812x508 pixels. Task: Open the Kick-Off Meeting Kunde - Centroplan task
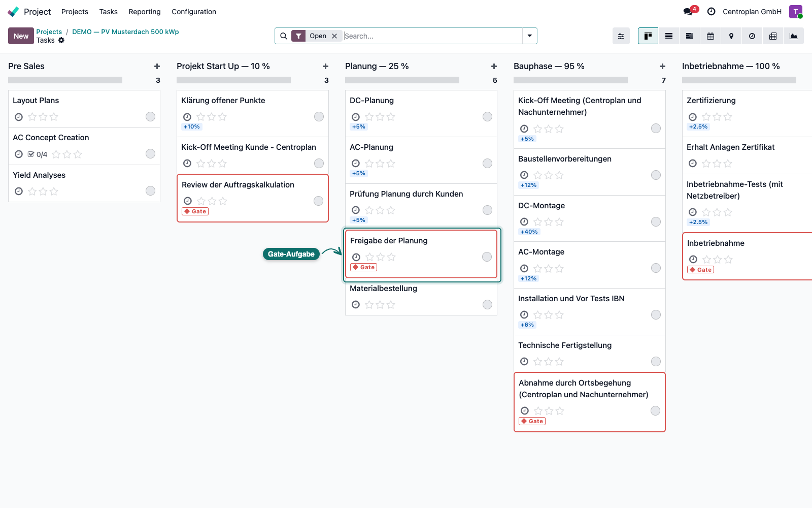253,155
